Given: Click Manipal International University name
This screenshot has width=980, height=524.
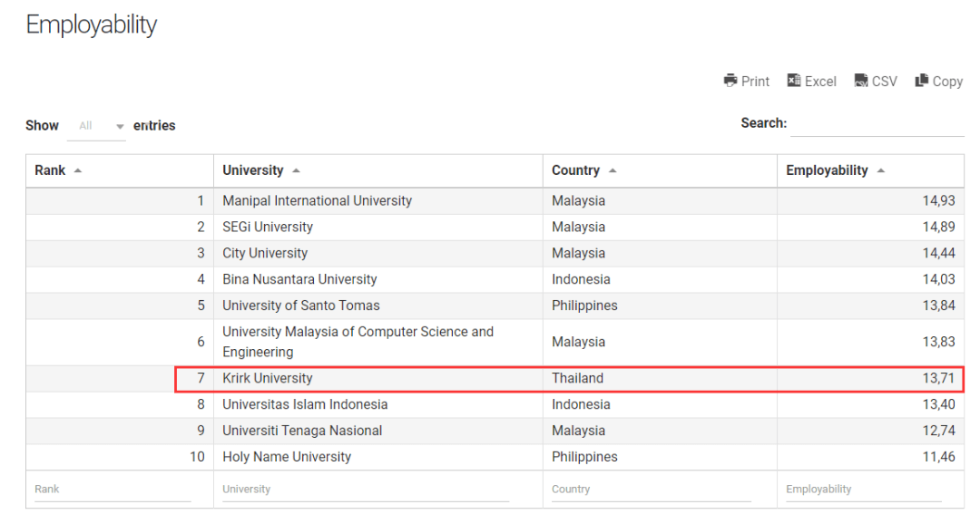Looking at the screenshot, I should pyautogui.click(x=317, y=200).
